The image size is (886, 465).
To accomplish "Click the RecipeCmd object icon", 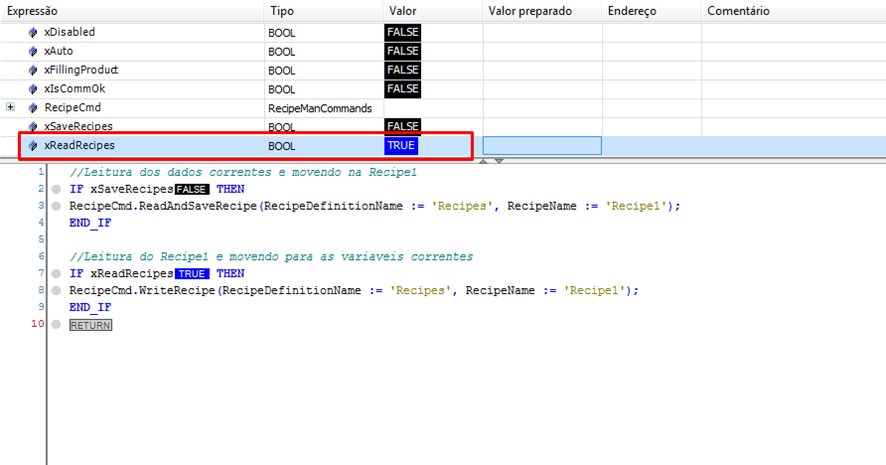I will point(33,108).
